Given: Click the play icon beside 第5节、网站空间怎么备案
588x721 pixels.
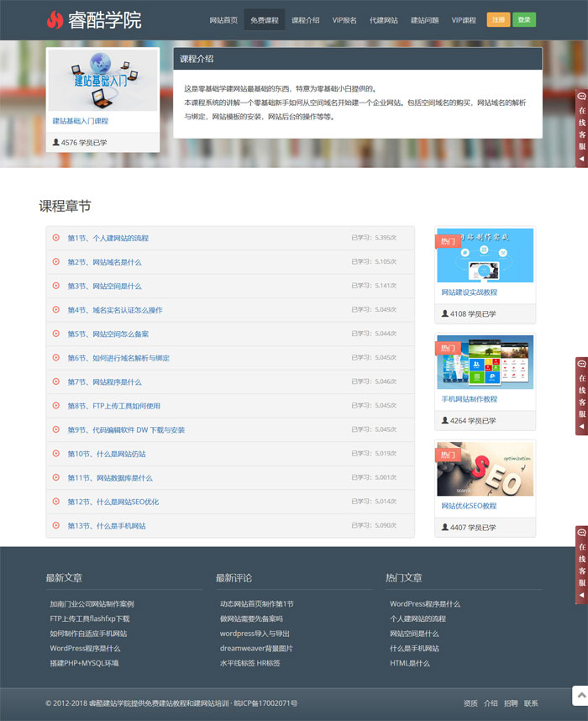Looking at the screenshot, I should coord(56,334).
